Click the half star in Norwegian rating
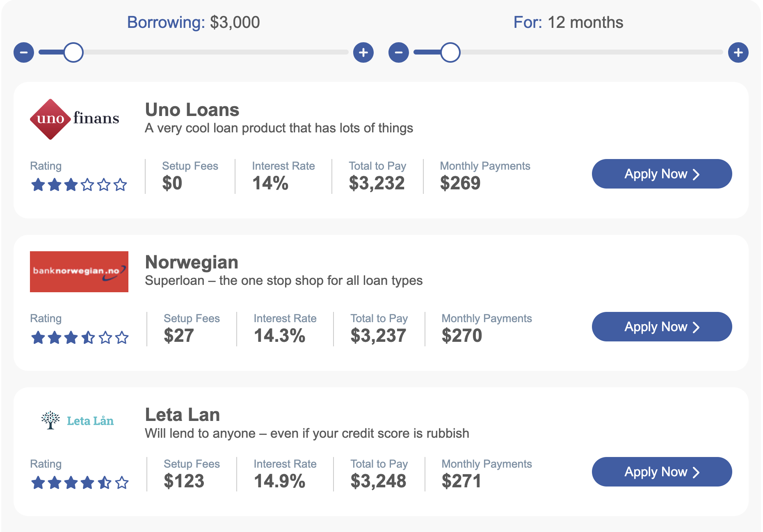This screenshot has width=763, height=532. tap(88, 338)
